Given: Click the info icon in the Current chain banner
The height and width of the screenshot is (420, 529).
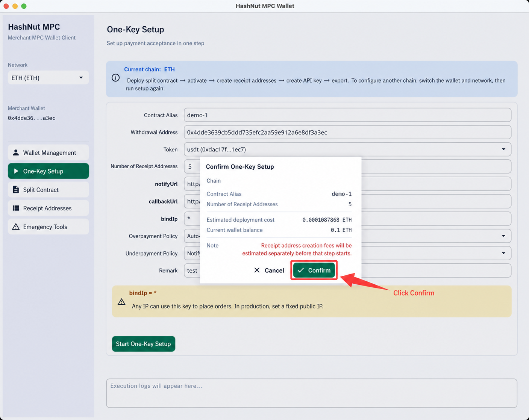Looking at the screenshot, I should pos(116,78).
